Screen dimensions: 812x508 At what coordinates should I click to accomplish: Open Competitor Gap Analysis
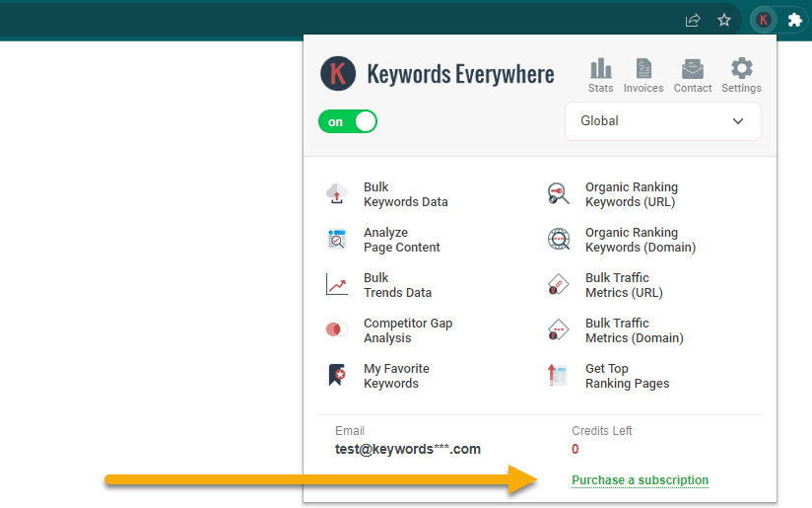click(408, 330)
